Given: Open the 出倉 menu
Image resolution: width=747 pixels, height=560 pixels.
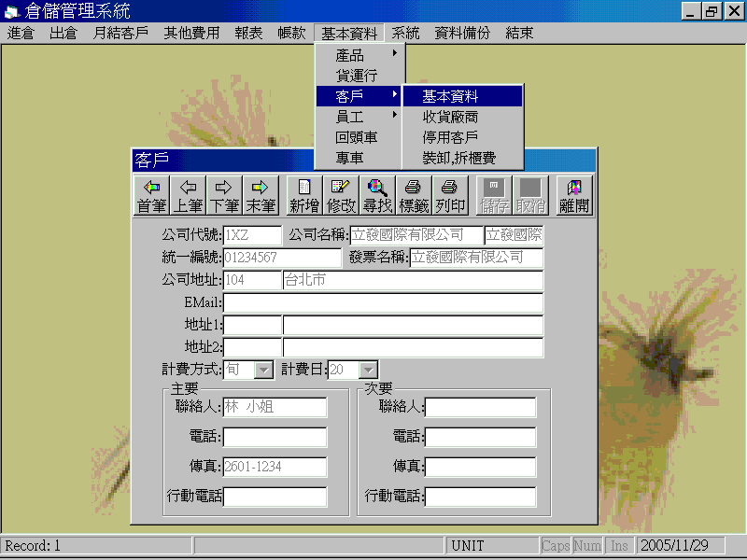Looking at the screenshot, I should click(x=63, y=33).
